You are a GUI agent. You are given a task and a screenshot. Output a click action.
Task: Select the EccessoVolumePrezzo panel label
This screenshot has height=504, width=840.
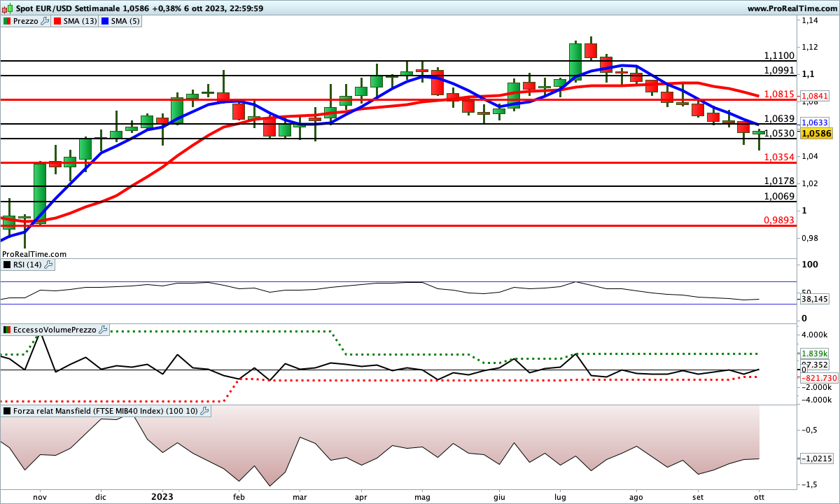(x=55, y=330)
